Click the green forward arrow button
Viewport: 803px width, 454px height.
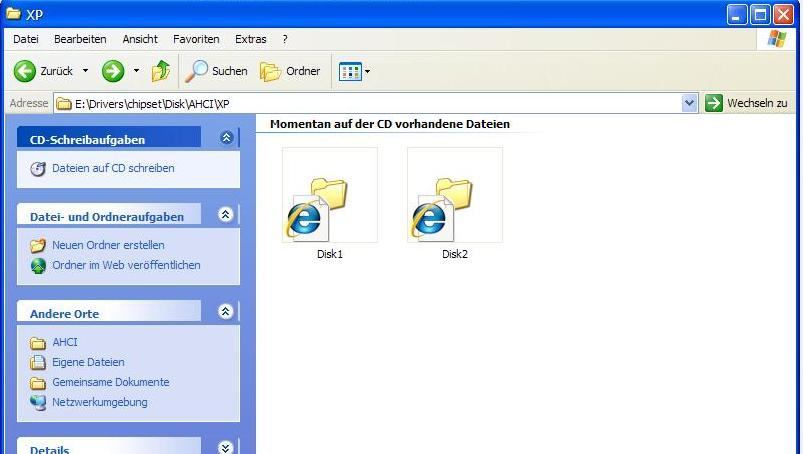(x=113, y=71)
